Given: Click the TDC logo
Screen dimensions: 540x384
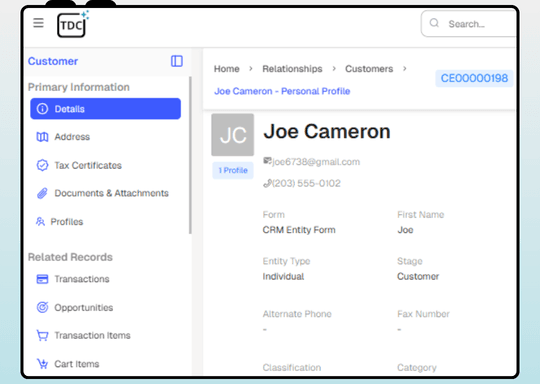Looking at the screenshot, I should (73, 24).
